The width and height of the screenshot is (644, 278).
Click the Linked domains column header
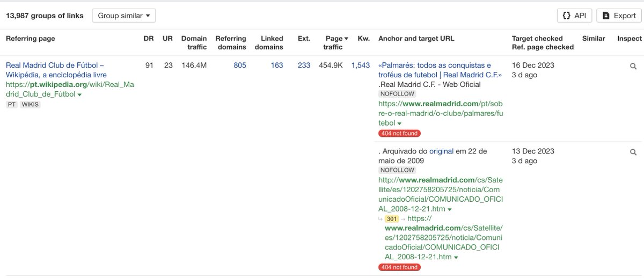click(x=269, y=42)
